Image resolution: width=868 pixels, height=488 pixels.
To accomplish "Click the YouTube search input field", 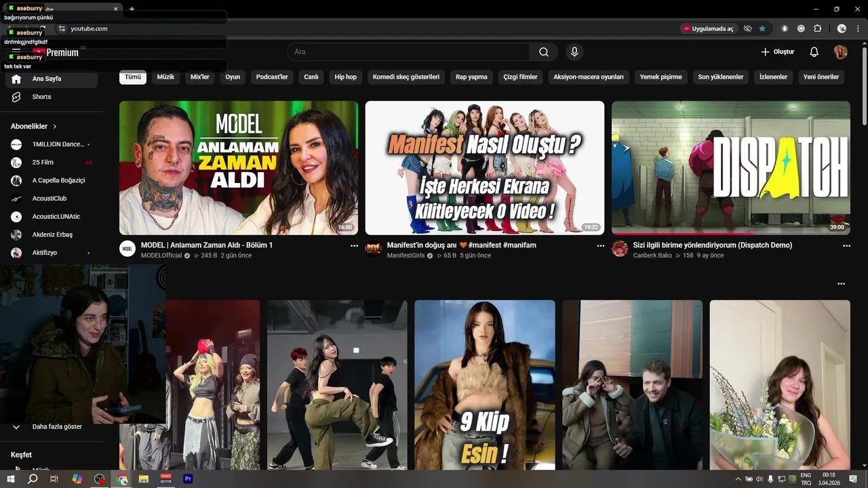I will [x=409, y=52].
